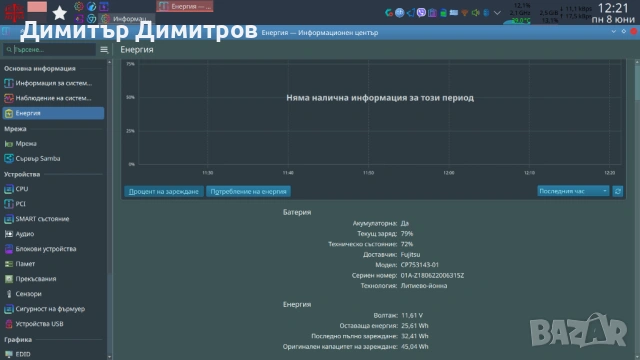Select the Енергия sidebar entry
This screenshot has height=360, width=640.
53,113
